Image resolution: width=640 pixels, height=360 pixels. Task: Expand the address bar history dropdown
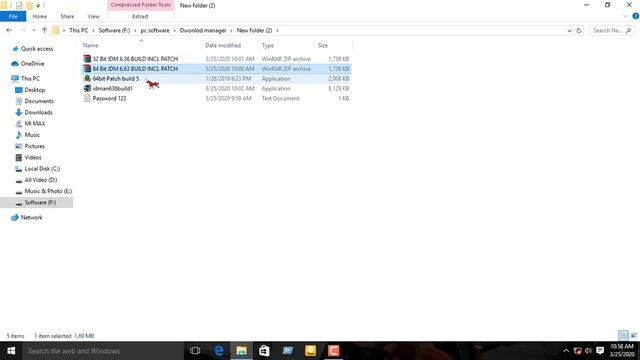pyautogui.click(x=569, y=31)
